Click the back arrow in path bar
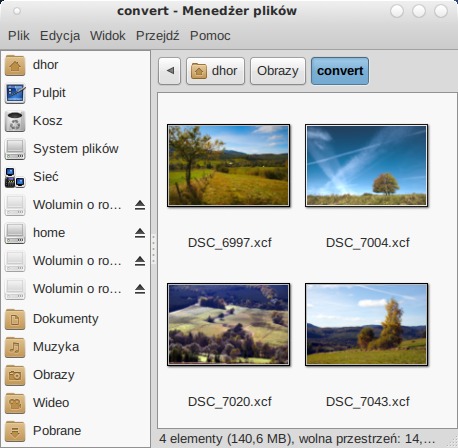 (170, 71)
